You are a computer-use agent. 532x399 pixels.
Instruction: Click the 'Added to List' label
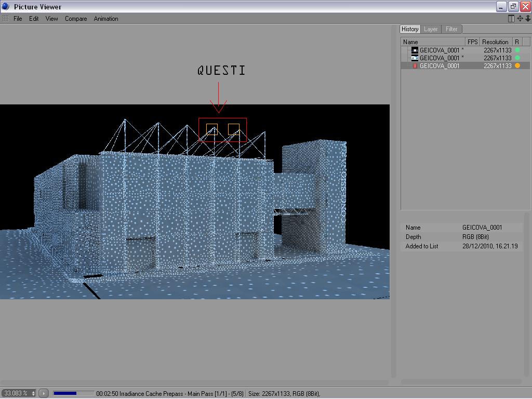coord(422,246)
